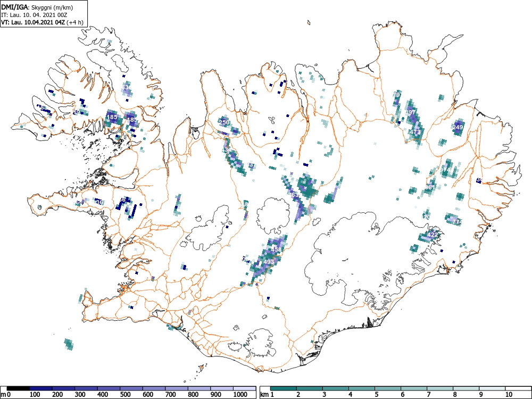
Task: Click the '5' label on the km legend
Action: (377, 395)
